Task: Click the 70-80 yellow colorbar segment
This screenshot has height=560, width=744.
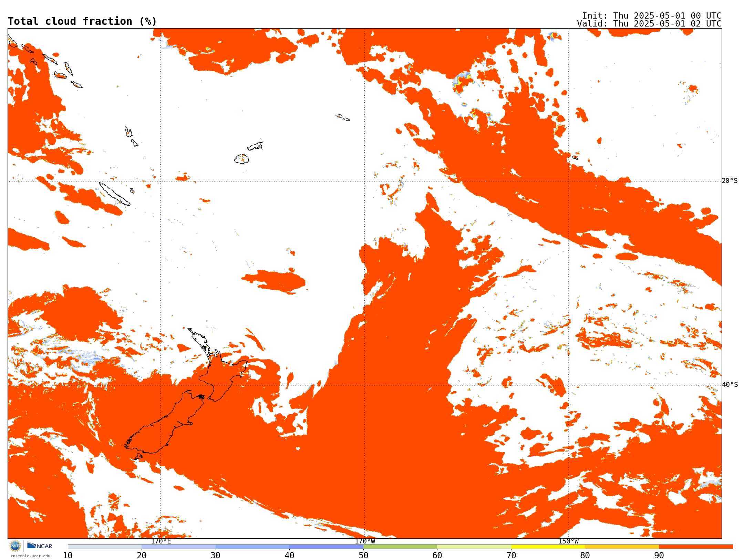Action: [548, 547]
